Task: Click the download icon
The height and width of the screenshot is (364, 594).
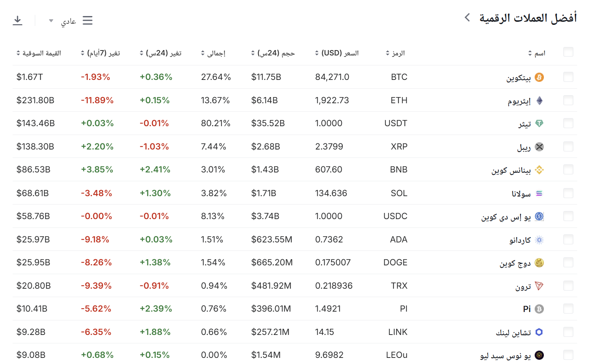Action: pyautogui.click(x=18, y=20)
